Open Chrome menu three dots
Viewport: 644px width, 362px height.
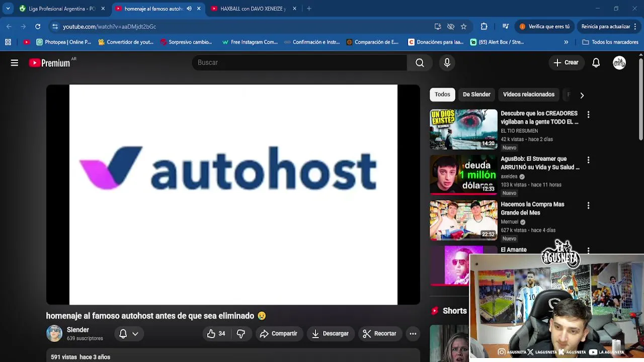click(x=636, y=27)
